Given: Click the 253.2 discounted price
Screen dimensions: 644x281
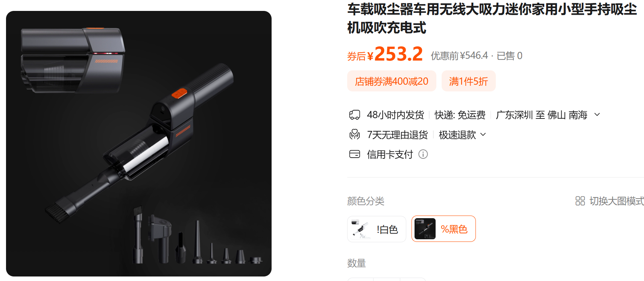Looking at the screenshot, I should [x=398, y=54].
